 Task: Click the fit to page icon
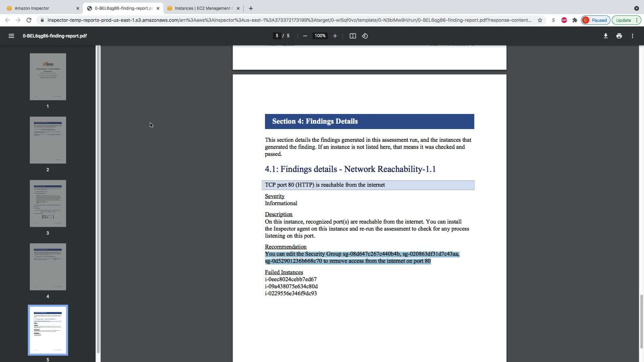(353, 36)
